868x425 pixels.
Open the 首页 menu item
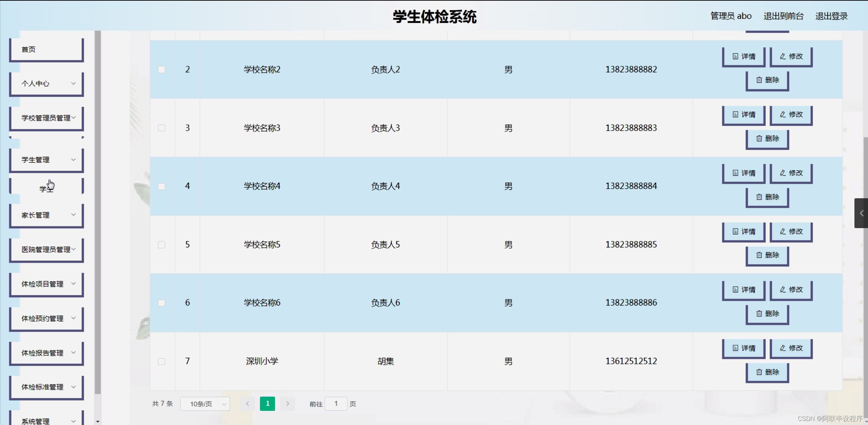(x=46, y=49)
